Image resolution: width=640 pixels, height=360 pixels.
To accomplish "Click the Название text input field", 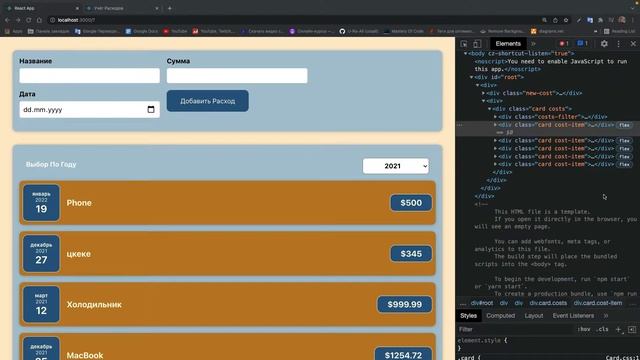I will pos(89,76).
